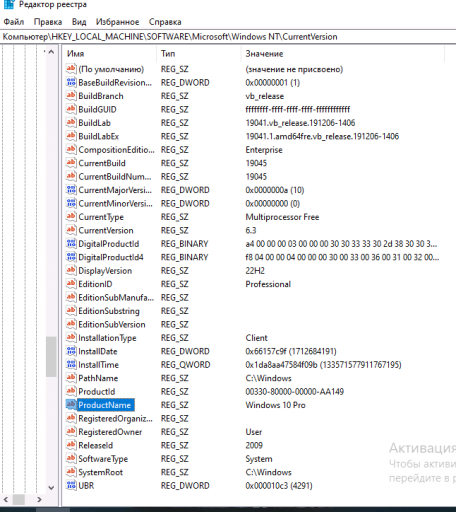Click the string icon beside CompositionEditionID
Image resolution: width=456 pixels, height=512 pixels.
tap(71, 149)
